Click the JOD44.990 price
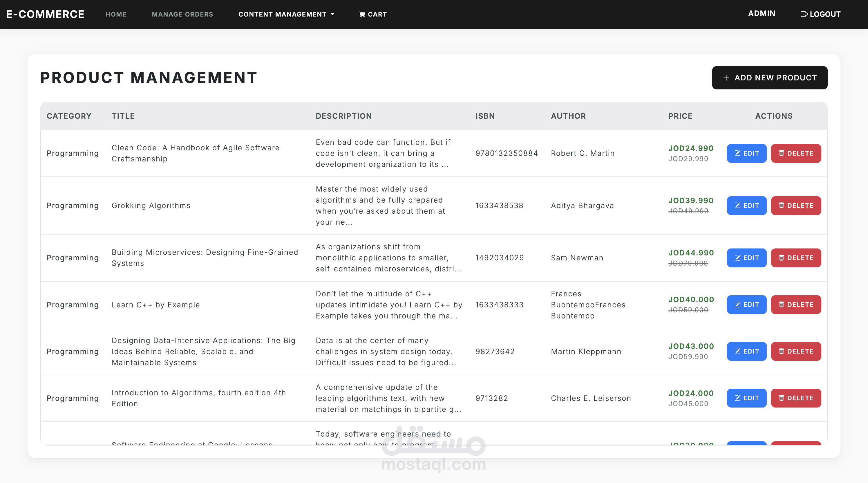Screen dimensions: 868x483 691,253
